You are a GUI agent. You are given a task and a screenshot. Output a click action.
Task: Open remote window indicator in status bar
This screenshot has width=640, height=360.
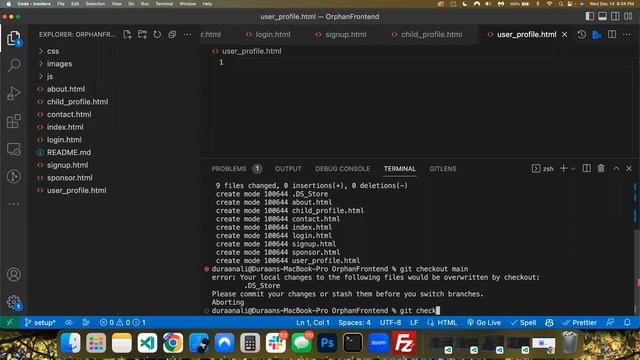click(x=10, y=322)
